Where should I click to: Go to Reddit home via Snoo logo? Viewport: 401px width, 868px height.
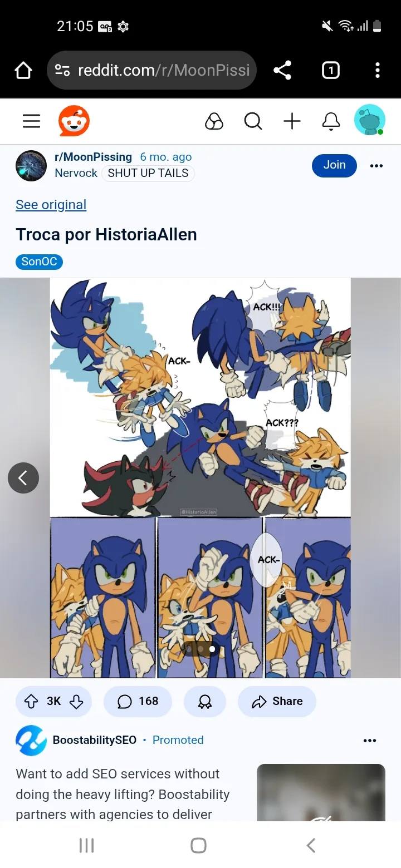(x=74, y=121)
